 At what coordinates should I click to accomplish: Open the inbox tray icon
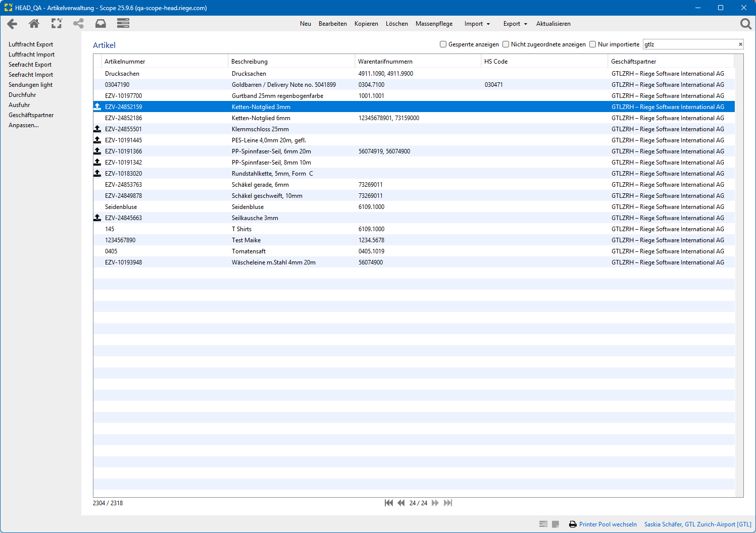pos(100,24)
